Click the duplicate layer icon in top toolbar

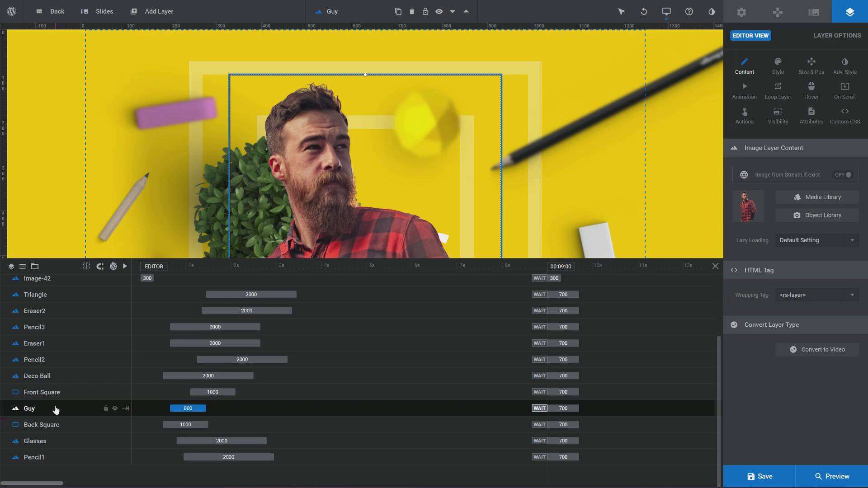(398, 11)
